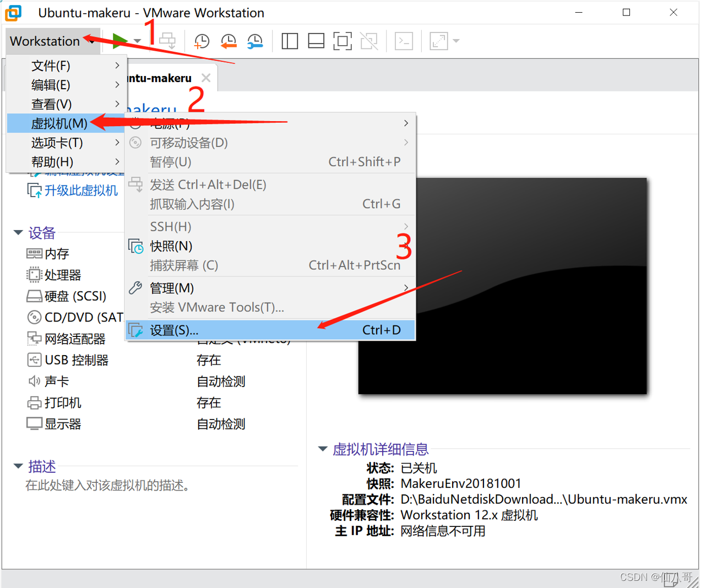Collapse the 描述 section triangle
This screenshot has width=701, height=588.
18,466
